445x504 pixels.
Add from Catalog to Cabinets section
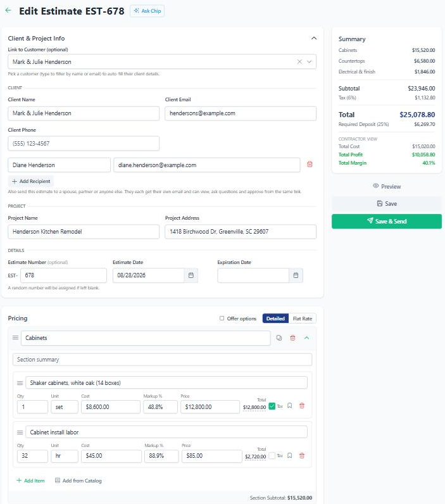coord(78,481)
